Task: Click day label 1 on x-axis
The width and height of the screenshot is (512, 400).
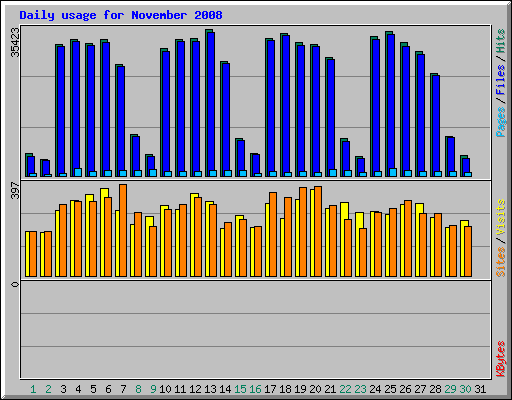Action: tap(33, 389)
